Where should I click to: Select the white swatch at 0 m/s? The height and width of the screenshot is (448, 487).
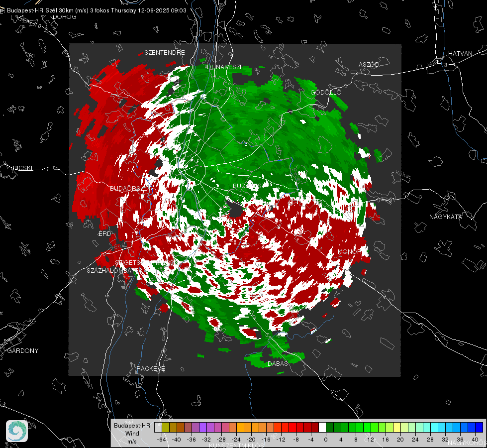coord(322,427)
